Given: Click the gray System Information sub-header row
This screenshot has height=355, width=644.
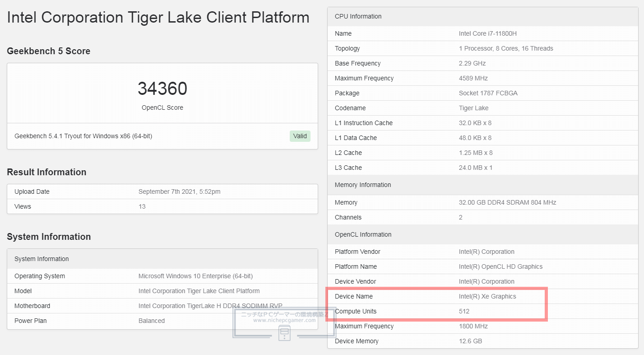Looking at the screenshot, I should [x=162, y=259].
